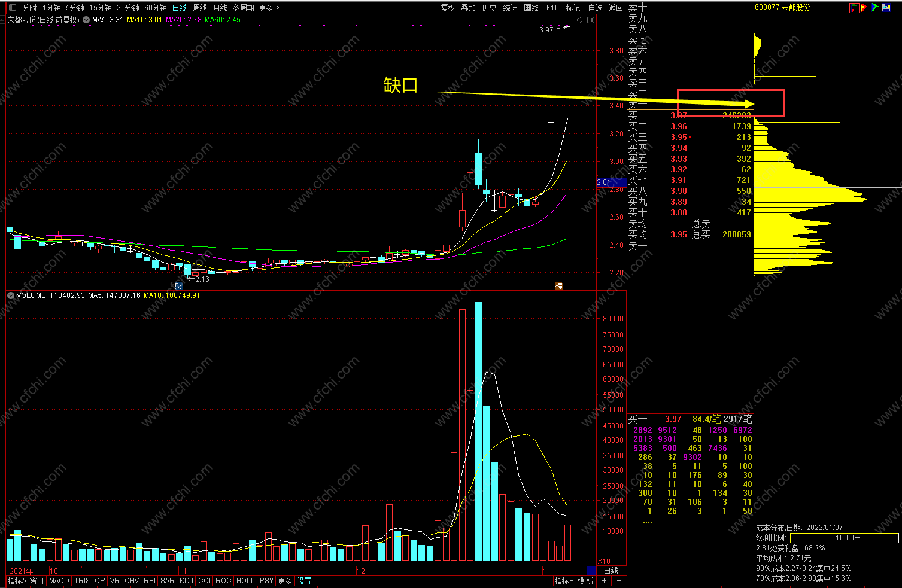Click the 买二 3.96 bid row
902x588 pixels.
click(x=690, y=126)
